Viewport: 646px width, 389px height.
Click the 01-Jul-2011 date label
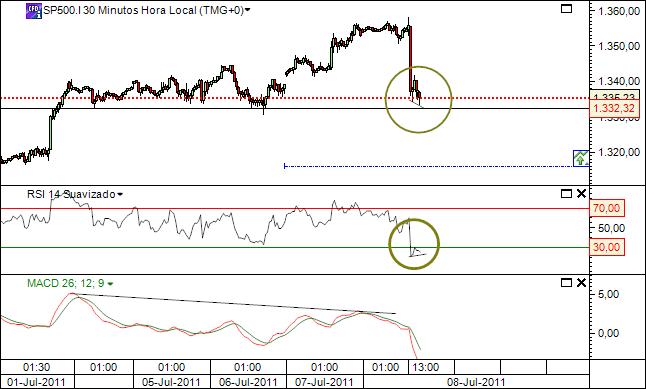pos(36,382)
